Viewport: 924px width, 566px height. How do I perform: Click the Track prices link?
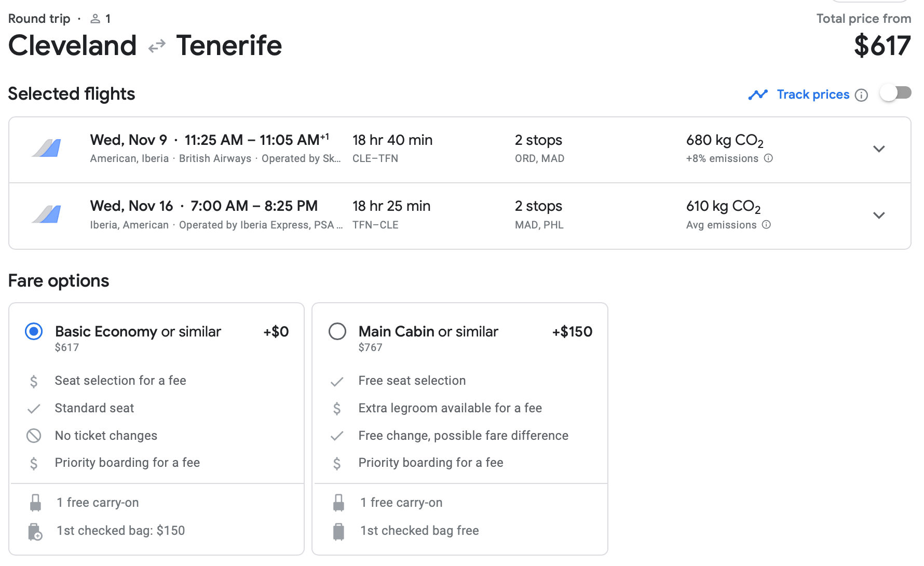[x=813, y=95]
